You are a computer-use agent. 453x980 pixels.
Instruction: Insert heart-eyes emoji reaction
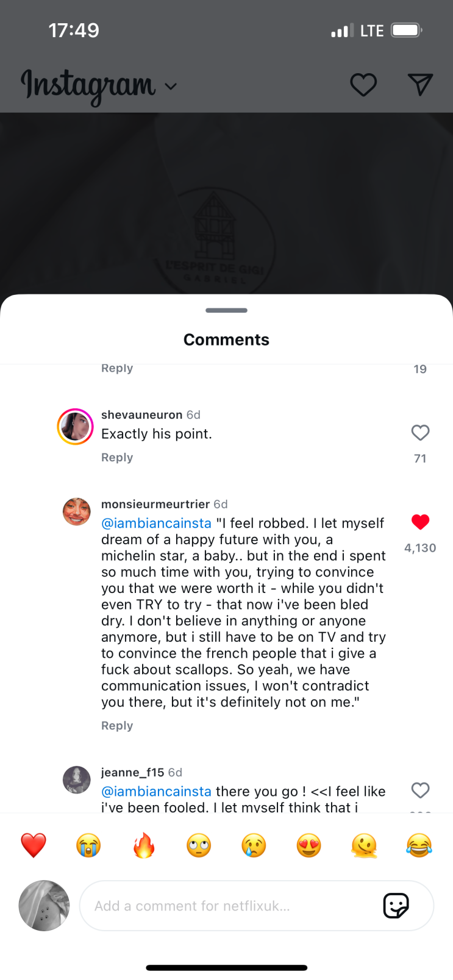click(309, 845)
